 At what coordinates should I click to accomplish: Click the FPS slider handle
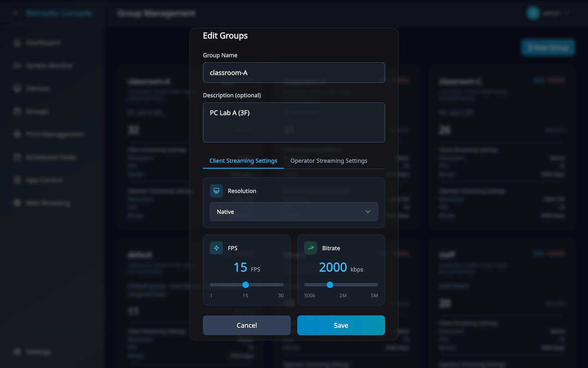245,285
